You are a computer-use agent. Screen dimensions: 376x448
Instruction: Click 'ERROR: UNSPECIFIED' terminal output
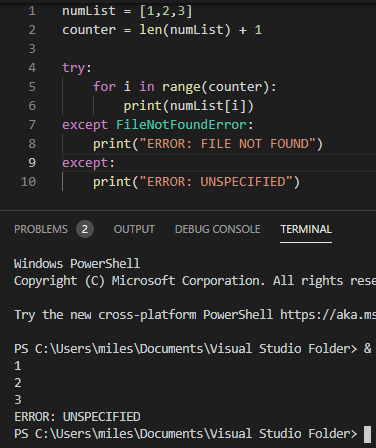(77, 417)
